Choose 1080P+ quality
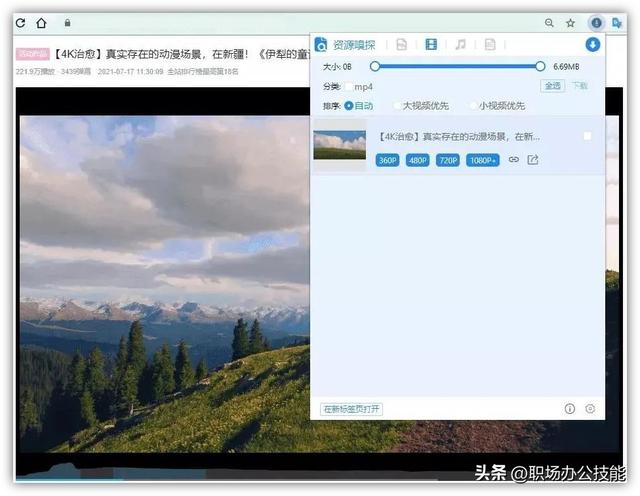This screenshot has height=496, width=640. (482, 160)
